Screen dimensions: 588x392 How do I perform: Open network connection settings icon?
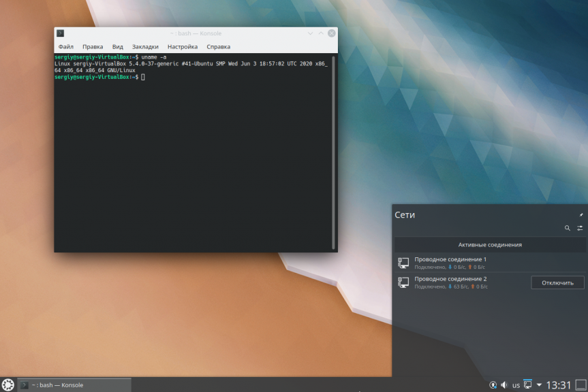coord(580,229)
